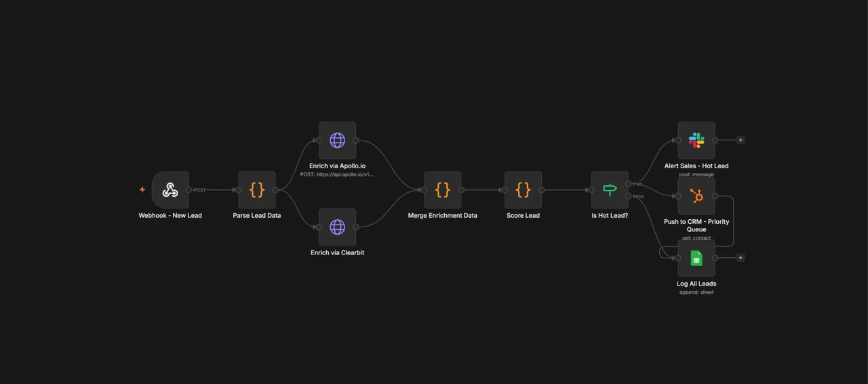
Task: Click the Push to CRM output handle
Action: coord(715,196)
